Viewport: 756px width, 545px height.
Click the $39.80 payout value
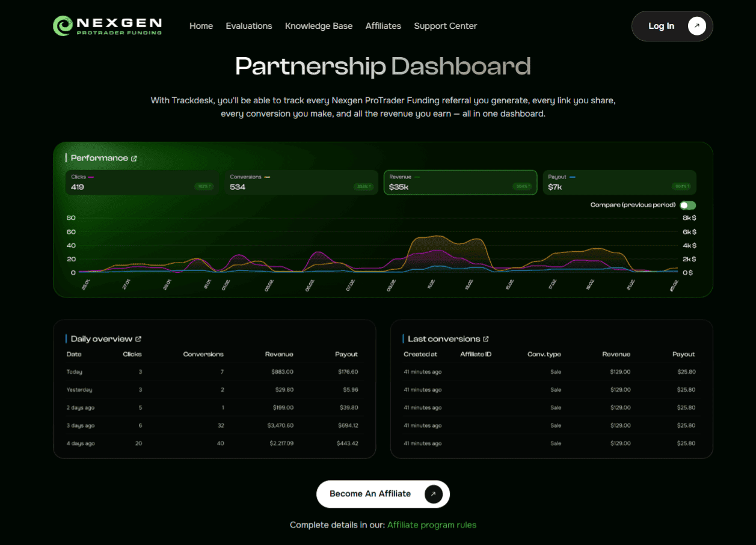[x=349, y=407]
